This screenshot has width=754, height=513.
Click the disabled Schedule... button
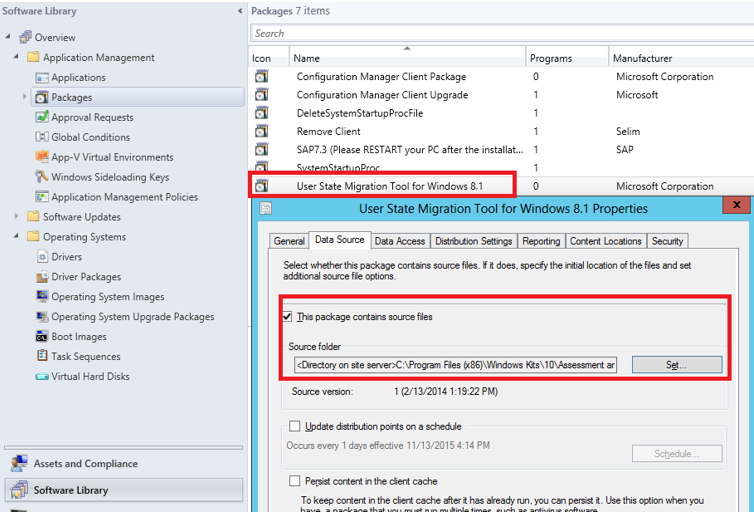pyautogui.click(x=677, y=453)
